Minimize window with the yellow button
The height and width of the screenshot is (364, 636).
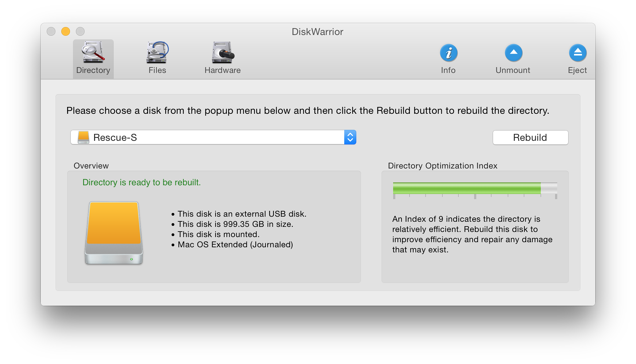click(66, 31)
